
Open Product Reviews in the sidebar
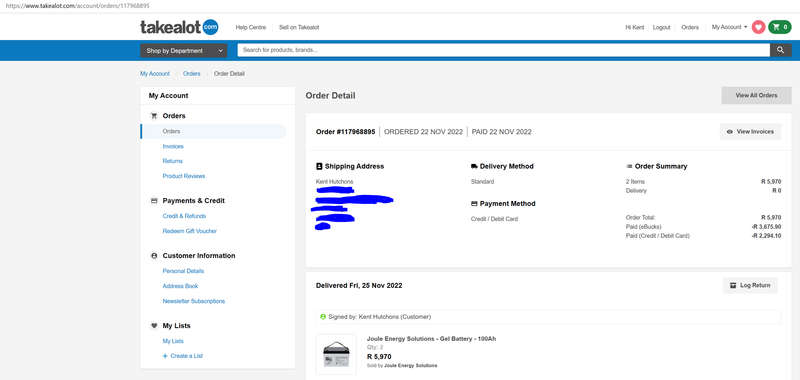point(184,176)
